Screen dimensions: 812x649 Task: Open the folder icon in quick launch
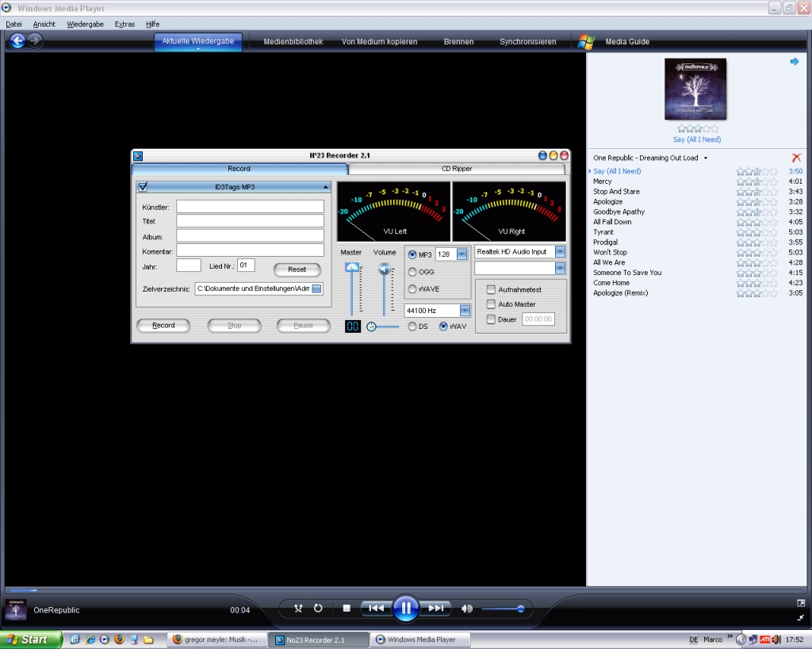point(148,639)
